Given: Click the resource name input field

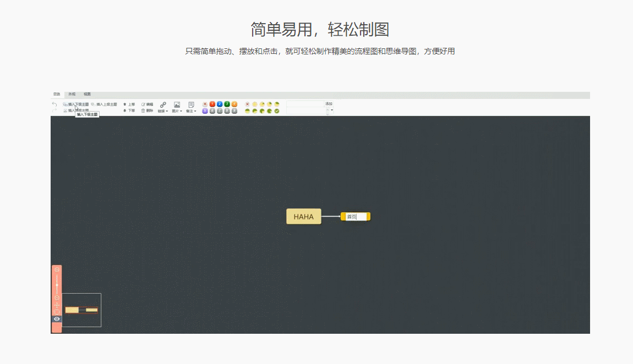Looking at the screenshot, I should click(305, 104).
